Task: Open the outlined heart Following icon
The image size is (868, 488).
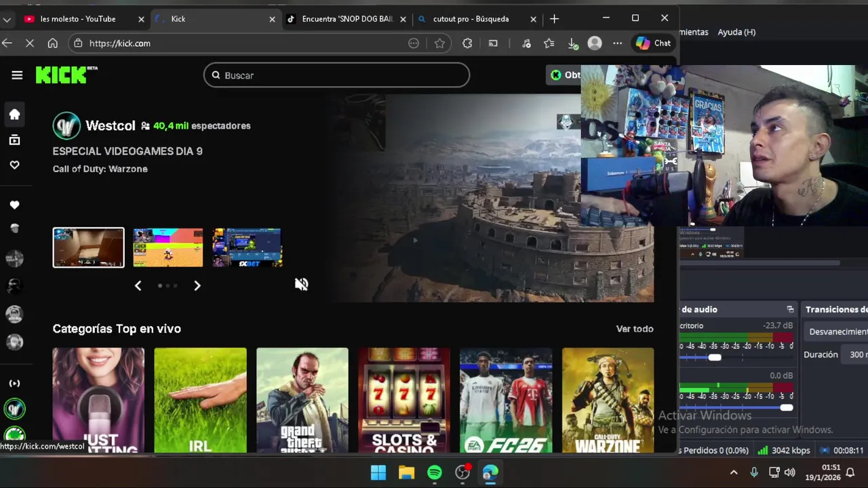Action: 14,165
